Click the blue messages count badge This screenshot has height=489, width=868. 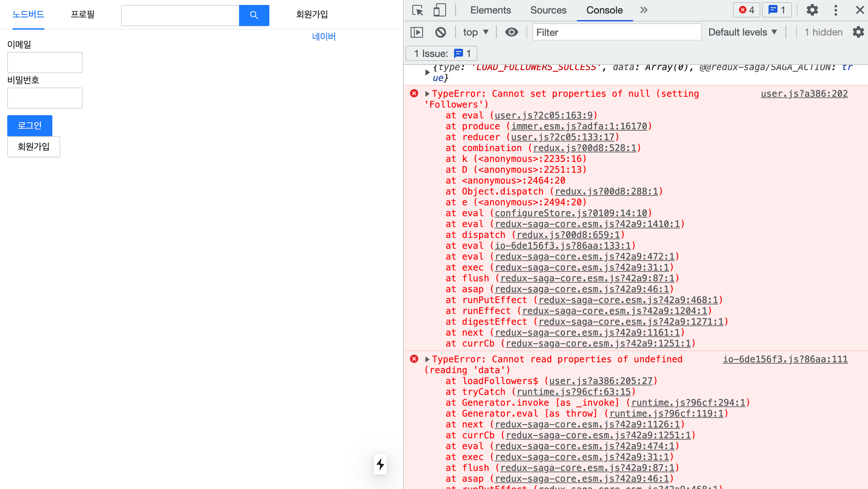(777, 10)
